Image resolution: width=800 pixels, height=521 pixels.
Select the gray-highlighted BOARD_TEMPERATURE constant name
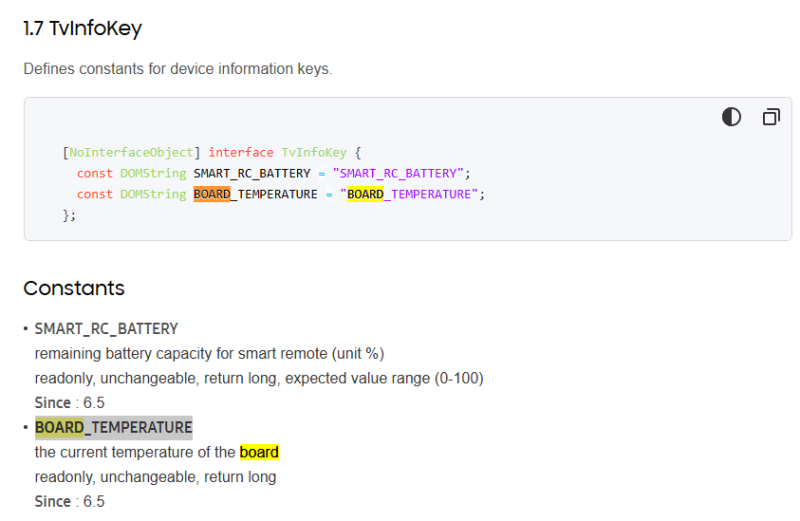113,428
